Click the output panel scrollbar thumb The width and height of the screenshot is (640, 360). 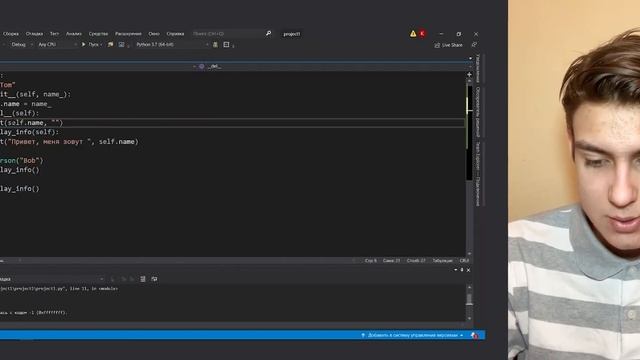tap(469, 299)
